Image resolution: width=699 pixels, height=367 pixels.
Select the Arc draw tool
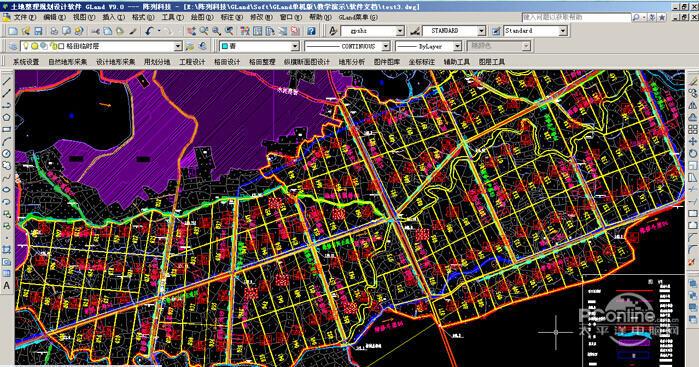pos(6,141)
